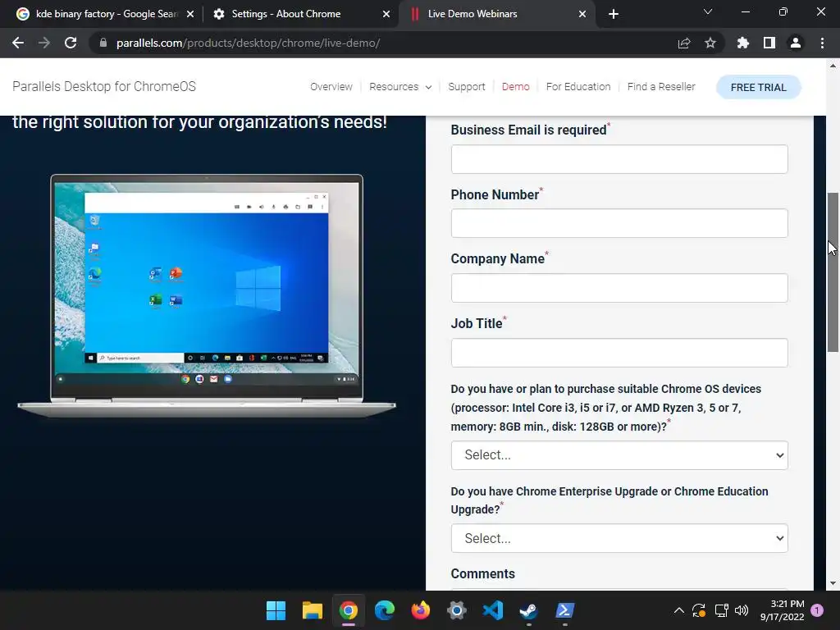
Task: Share this page via share icon
Action: coord(684,43)
